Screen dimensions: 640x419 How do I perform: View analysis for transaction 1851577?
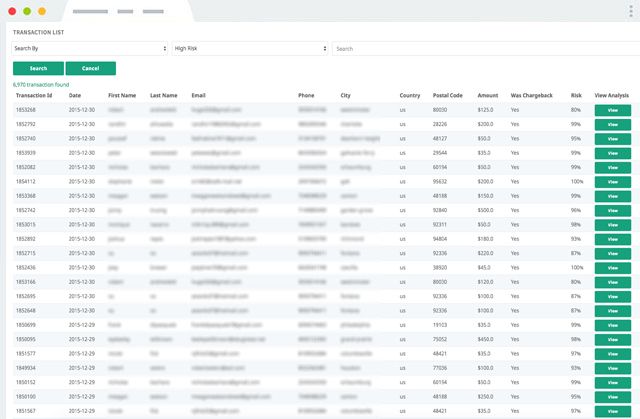click(613, 354)
